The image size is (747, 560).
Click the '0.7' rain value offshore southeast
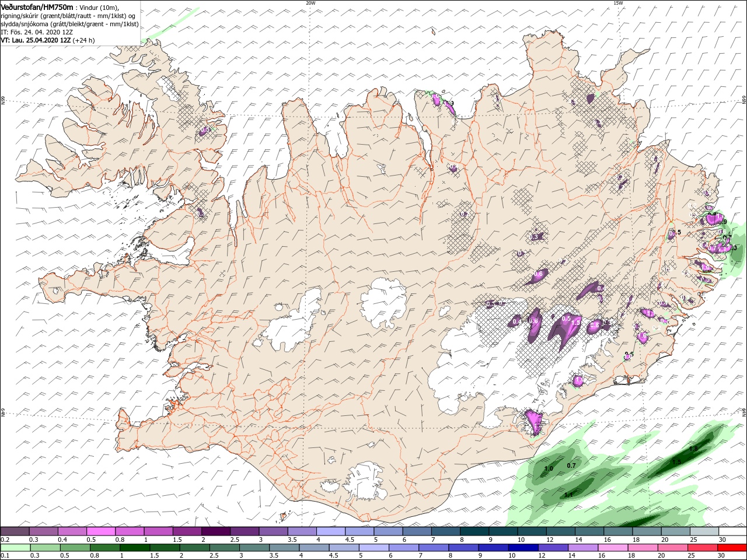571,466
